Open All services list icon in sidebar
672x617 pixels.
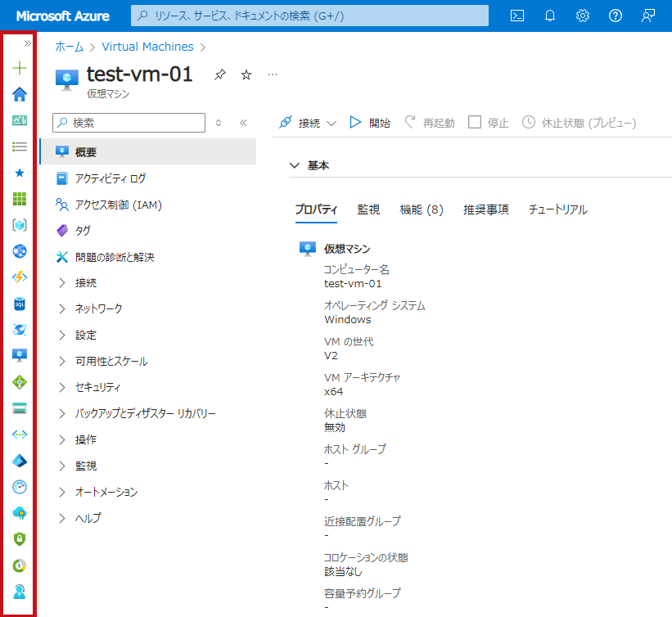[20, 147]
